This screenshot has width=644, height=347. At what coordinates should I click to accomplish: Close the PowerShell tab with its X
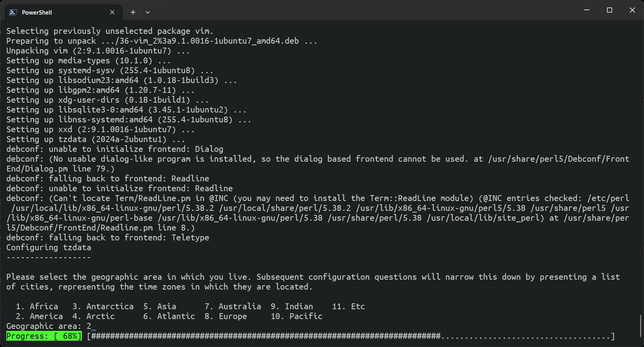click(112, 12)
